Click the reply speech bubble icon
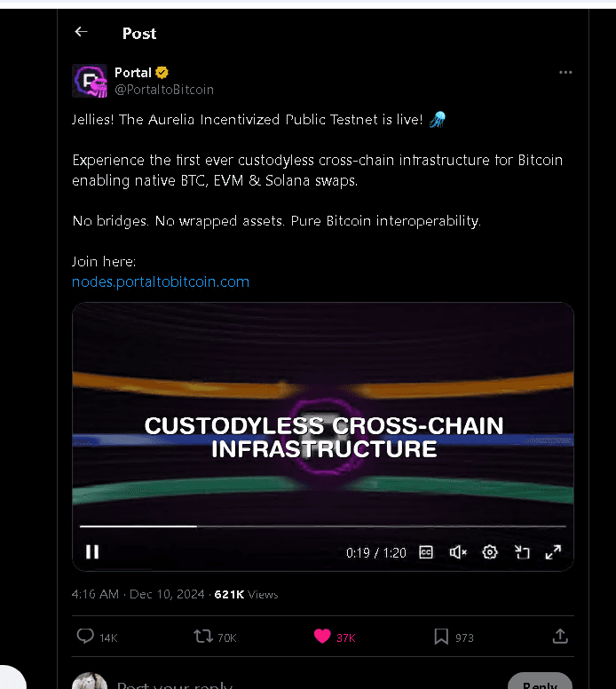 (x=86, y=636)
